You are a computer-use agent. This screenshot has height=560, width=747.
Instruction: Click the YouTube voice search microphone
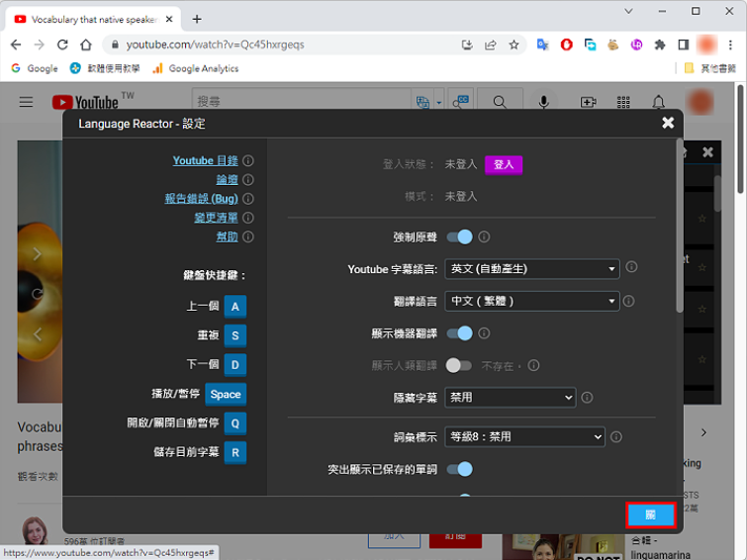pos(543,102)
